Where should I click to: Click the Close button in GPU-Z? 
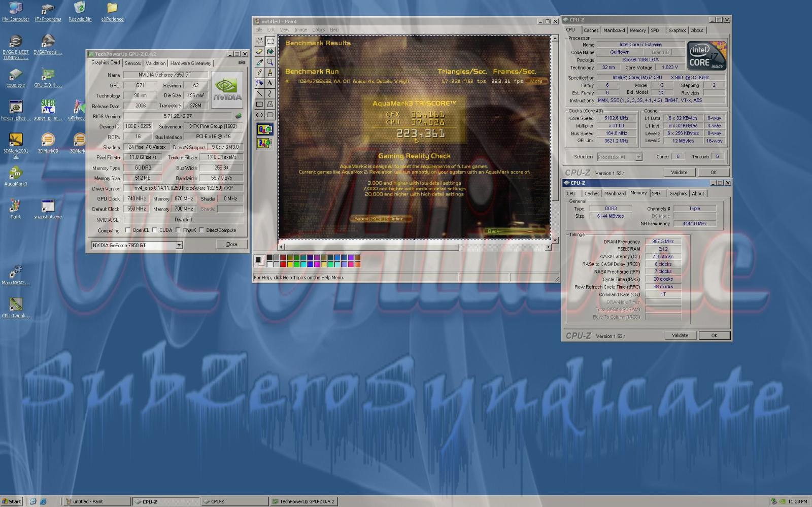(231, 244)
